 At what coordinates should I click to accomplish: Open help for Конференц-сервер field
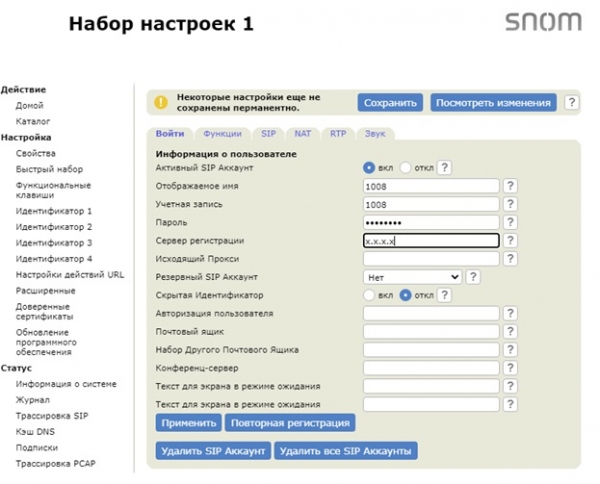pyautogui.click(x=509, y=367)
